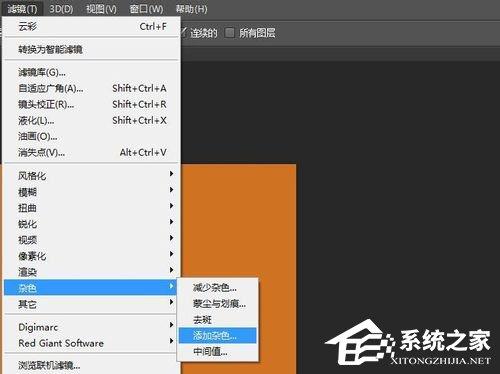Image resolution: width=500 pixels, height=374 pixels.
Task: Expand the 锐化 submenu
Action: click(x=91, y=223)
